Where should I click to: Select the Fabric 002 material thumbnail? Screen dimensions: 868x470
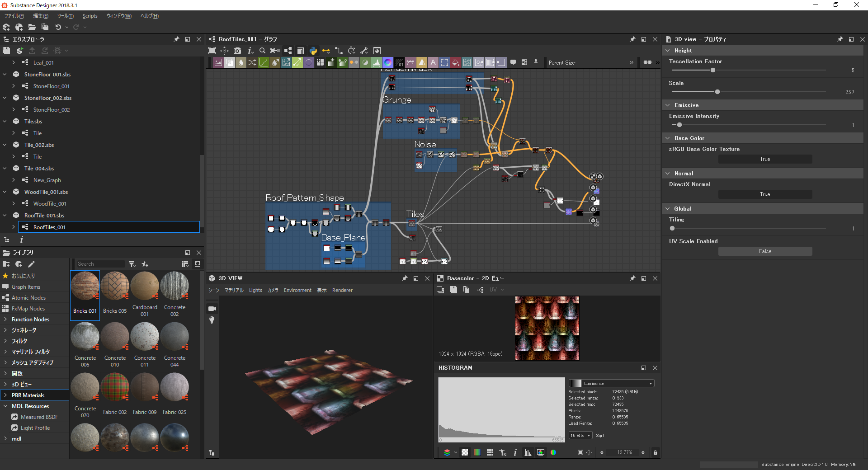tap(115, 394)
